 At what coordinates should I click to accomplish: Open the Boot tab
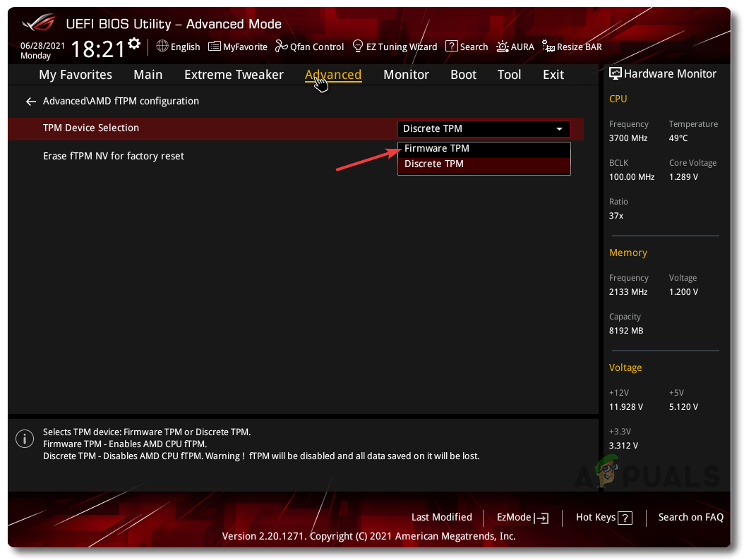click(x=463, y=75)
